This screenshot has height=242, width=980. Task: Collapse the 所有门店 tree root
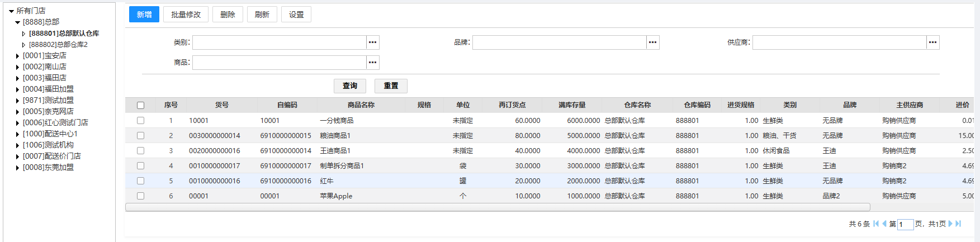(11, 11)
